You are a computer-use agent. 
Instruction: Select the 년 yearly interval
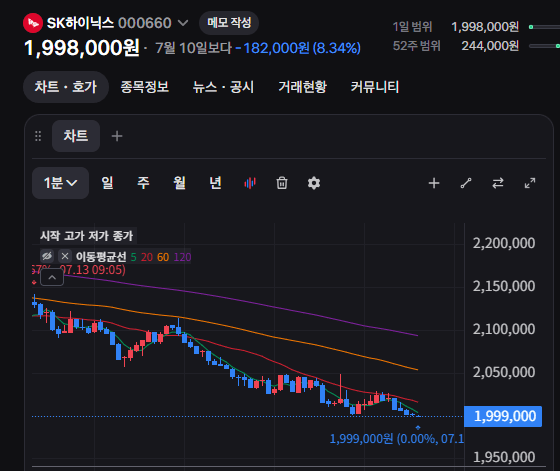[x=215, y=183]
